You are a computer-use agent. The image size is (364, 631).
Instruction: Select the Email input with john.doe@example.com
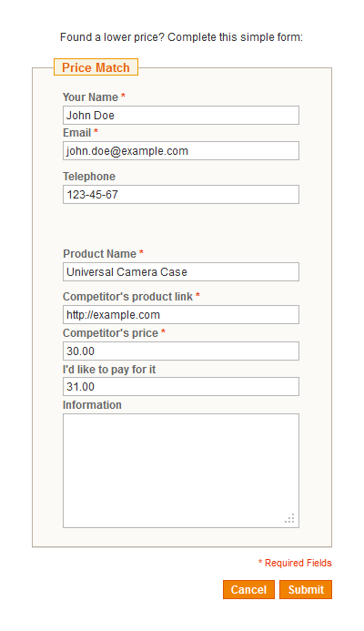click(x=181, y=150)
